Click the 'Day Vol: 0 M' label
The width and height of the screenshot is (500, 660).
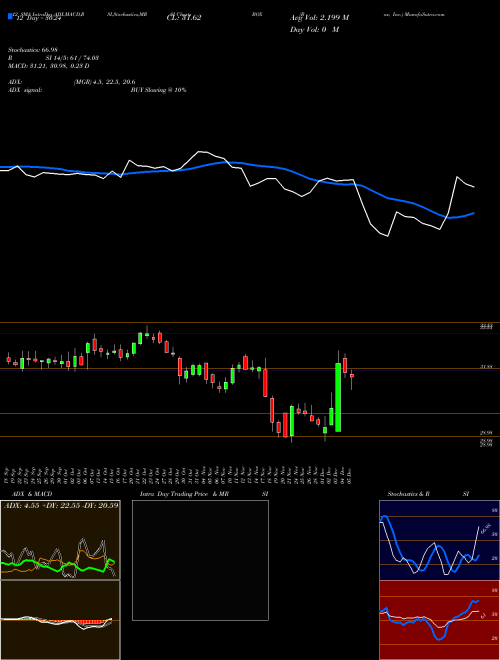(x=314, y=30)
